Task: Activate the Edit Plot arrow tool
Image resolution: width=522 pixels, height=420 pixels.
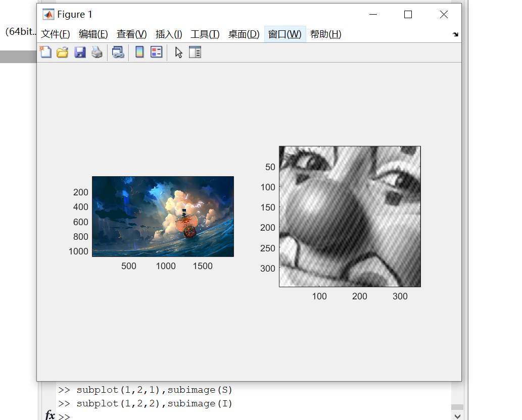Action: click(178, 52)
